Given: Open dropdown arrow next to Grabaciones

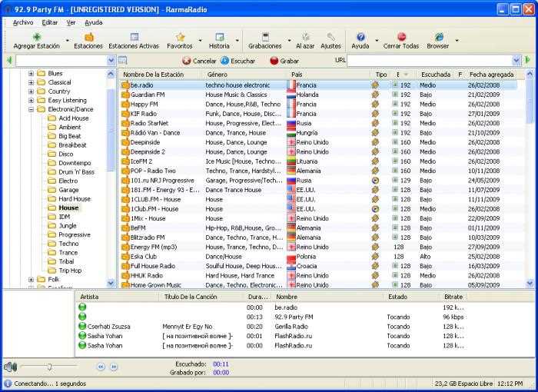Looking at the screenshot, I should point(289,41).
